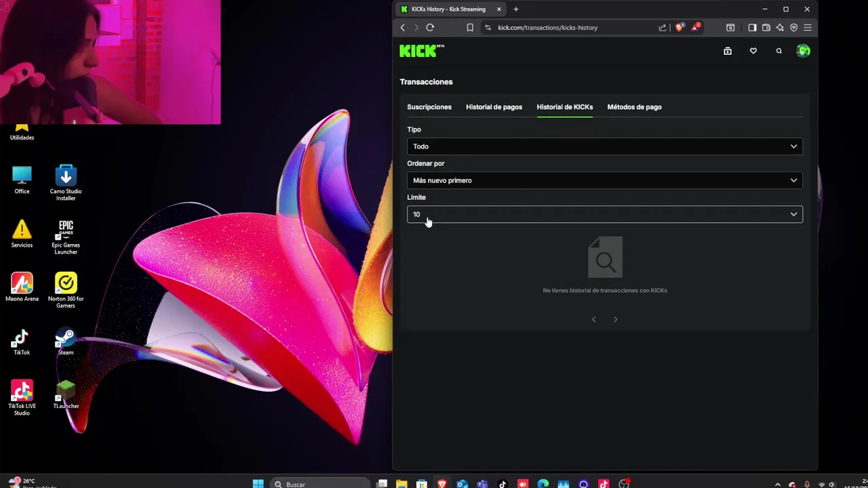
Task: Launch TLauncher from the desktop
Action: (66, 395)
